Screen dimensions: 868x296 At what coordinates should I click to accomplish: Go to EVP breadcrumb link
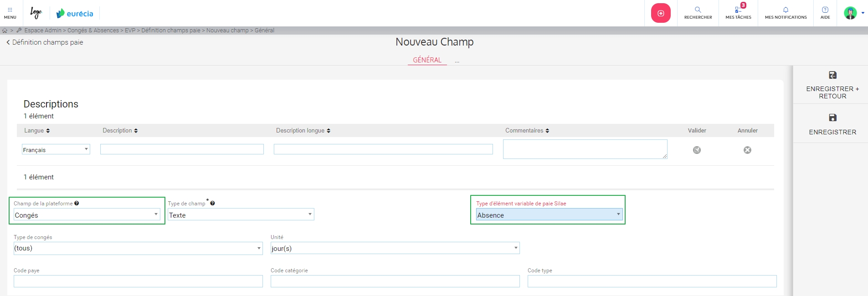pyautogui.click(x=130, y=31)
